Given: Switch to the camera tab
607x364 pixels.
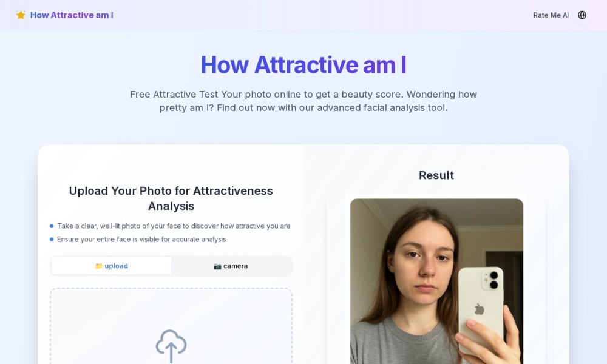Looking at the screenshot, I should click(x=231, y=266).
